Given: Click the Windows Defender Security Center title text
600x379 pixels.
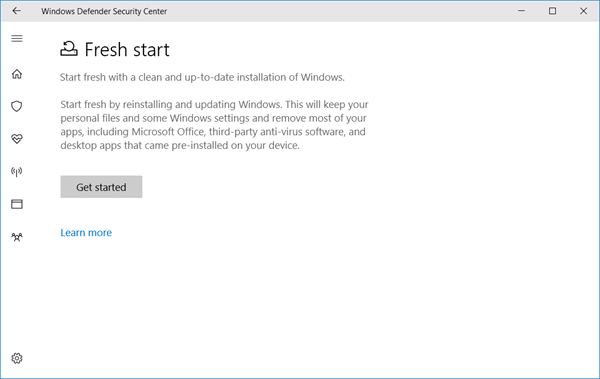Looking at the screenshot, I should (x=104, y=11).
